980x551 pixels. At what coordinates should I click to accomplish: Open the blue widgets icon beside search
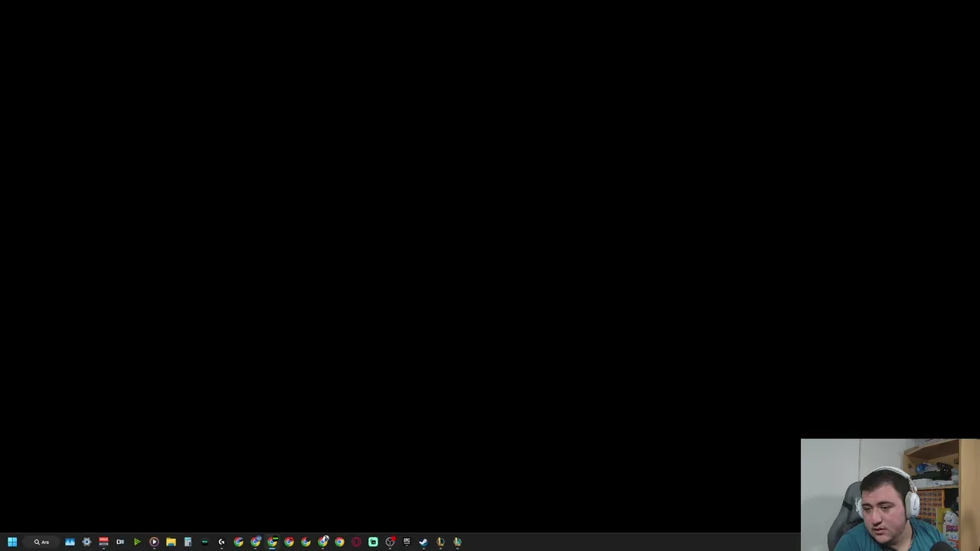(x=70, y=542)
